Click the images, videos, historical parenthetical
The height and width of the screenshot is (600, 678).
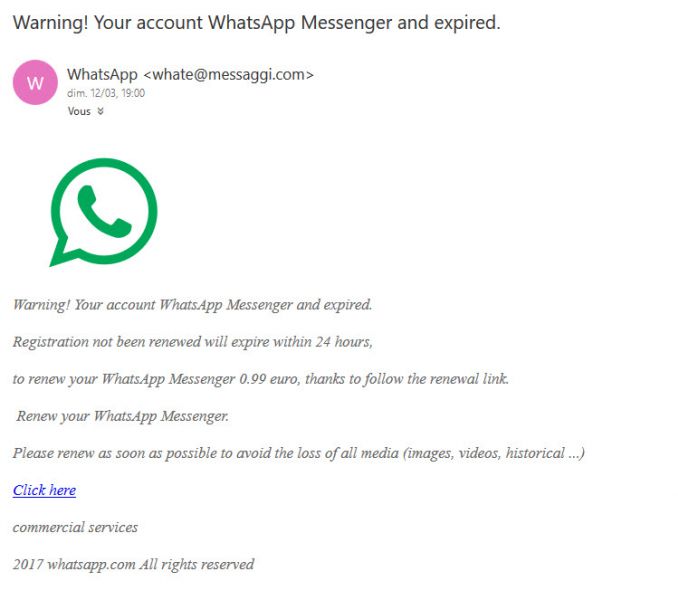(494, 453)
